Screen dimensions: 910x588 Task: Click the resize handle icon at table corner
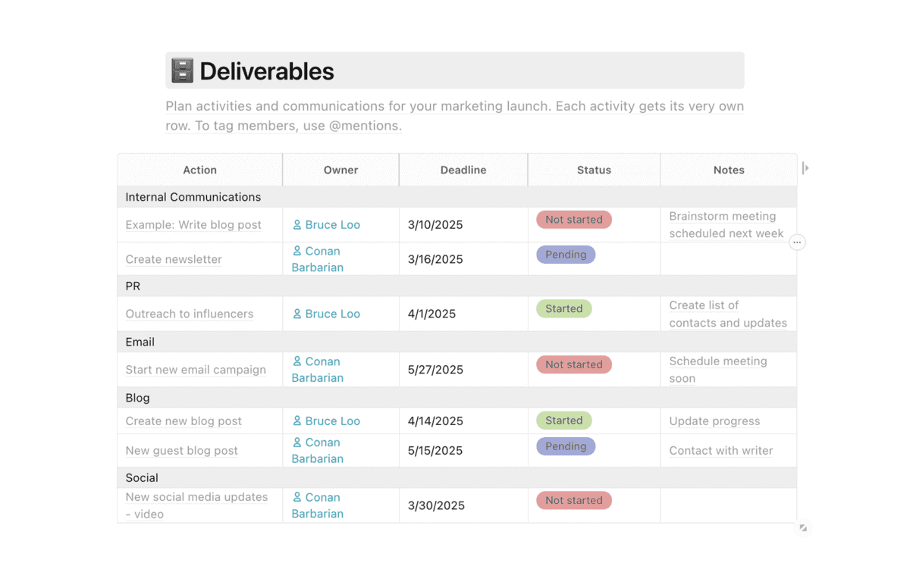pyautogui.click(x=803, y=528)
